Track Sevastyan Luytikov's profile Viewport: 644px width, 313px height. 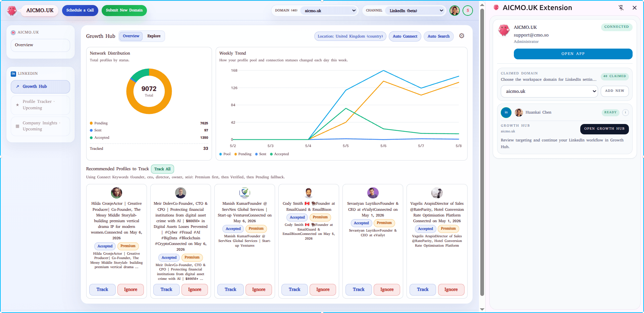tap(359, 290)
